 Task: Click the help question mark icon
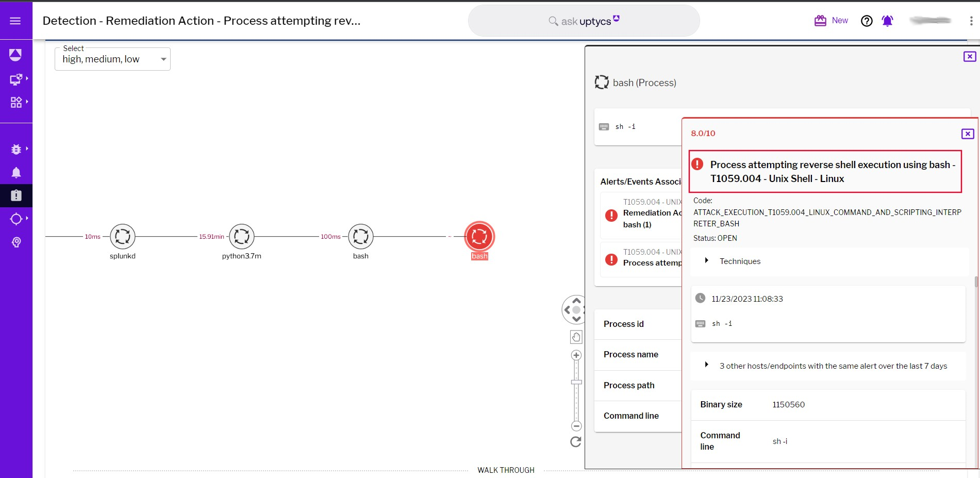pyautogui.click(x=867, y=21)
